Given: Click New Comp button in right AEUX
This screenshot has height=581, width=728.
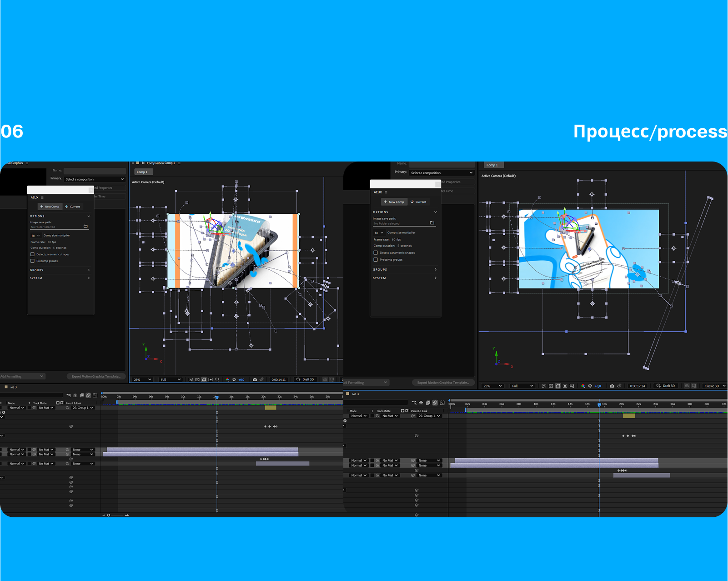Looking at the screenshot, I should tap(394, 202).
